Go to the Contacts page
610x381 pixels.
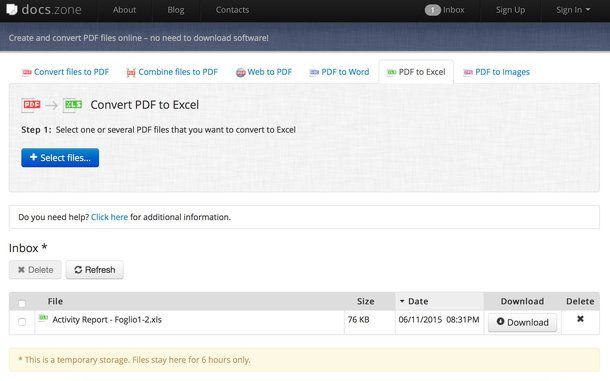[x=232, y=10]
